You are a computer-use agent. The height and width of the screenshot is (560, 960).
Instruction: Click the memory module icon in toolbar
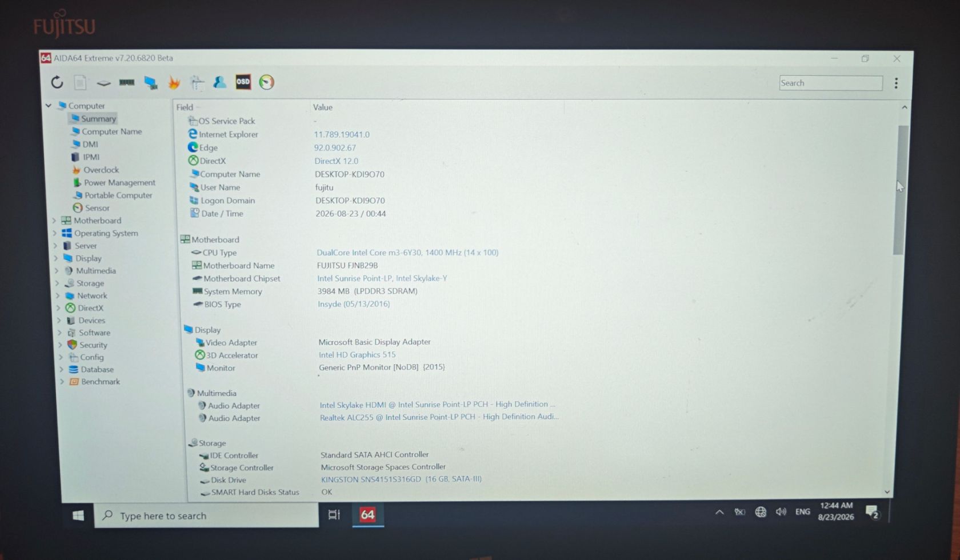[x=127, y=82]
